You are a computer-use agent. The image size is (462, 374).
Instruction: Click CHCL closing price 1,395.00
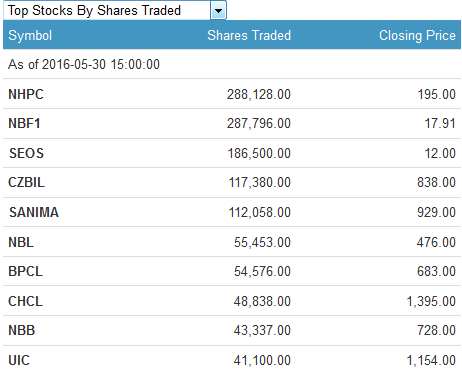pyautogui.click(x=431, y=301)
